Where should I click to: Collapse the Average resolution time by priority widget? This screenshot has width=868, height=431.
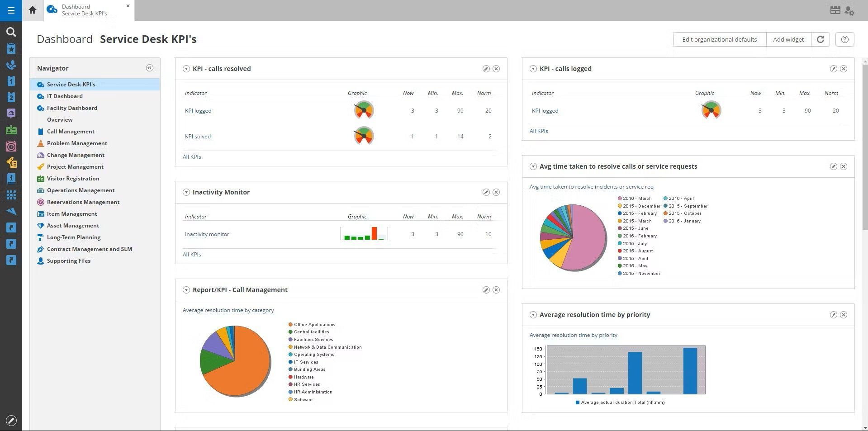[533, 315]
